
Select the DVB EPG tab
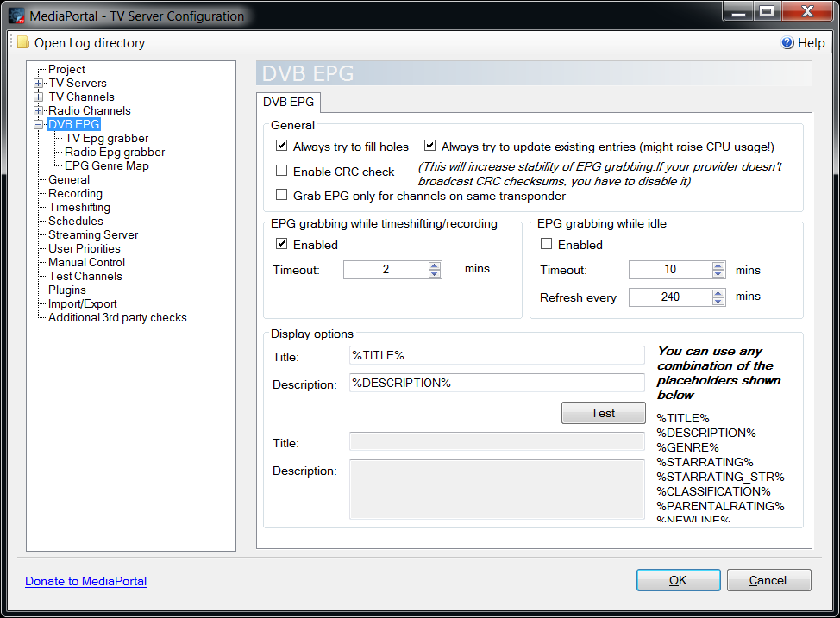click(x=288, y=103)
